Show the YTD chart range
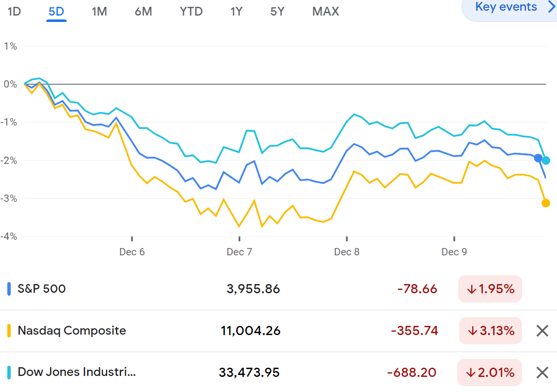Viewport: 557px width, 392px height. coord(191,11)
